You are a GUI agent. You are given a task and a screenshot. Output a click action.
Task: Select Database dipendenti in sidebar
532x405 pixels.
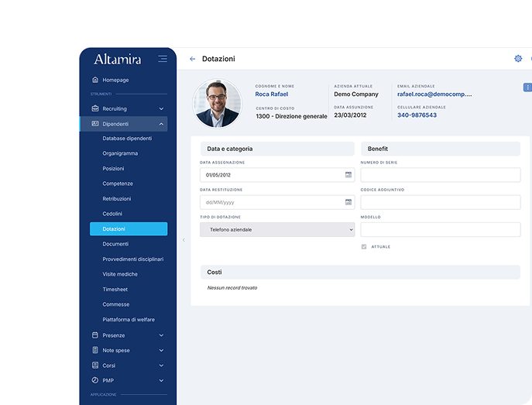point(127,139)
